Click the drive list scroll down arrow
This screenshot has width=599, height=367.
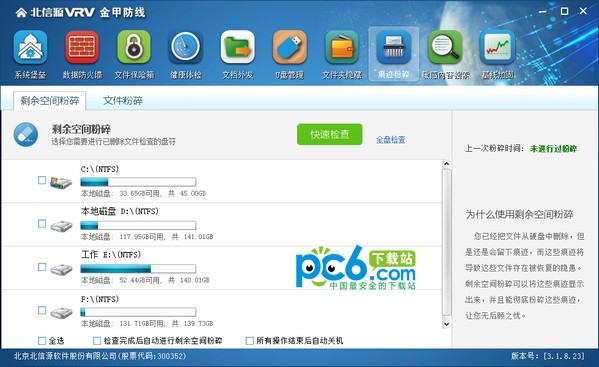(446, 325)
